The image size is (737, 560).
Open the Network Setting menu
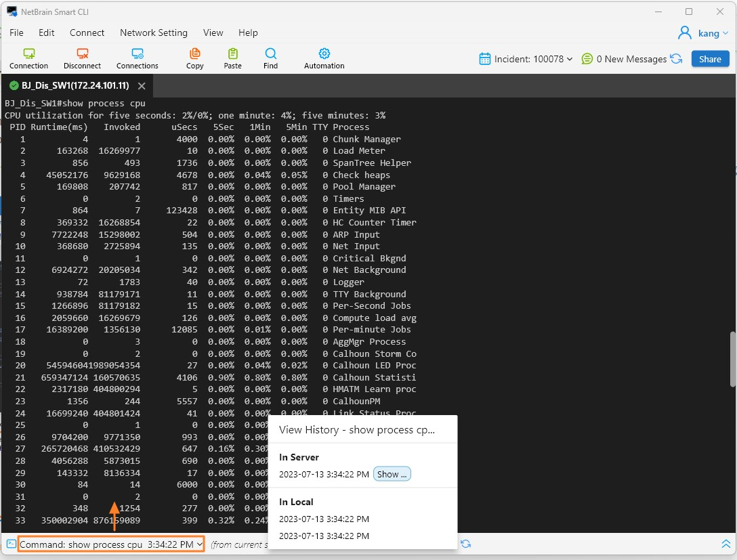coord(153,33)
